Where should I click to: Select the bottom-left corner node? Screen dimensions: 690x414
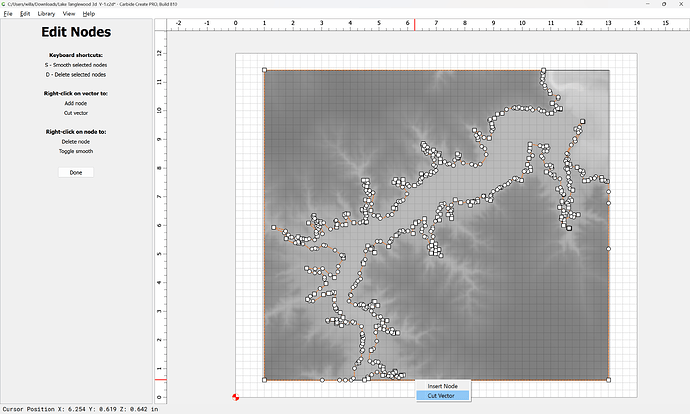(264, 380)
